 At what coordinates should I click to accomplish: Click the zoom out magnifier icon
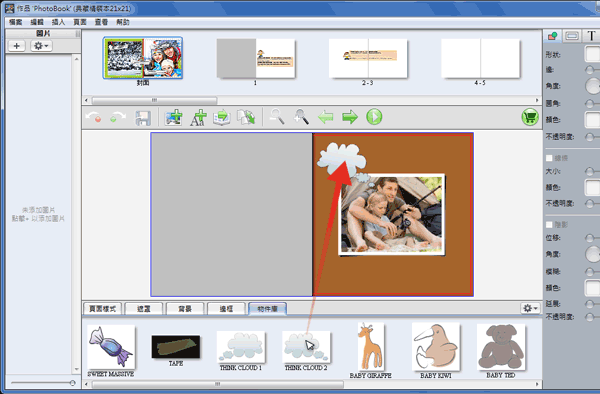pyautogui.click(x=277, y=117)
